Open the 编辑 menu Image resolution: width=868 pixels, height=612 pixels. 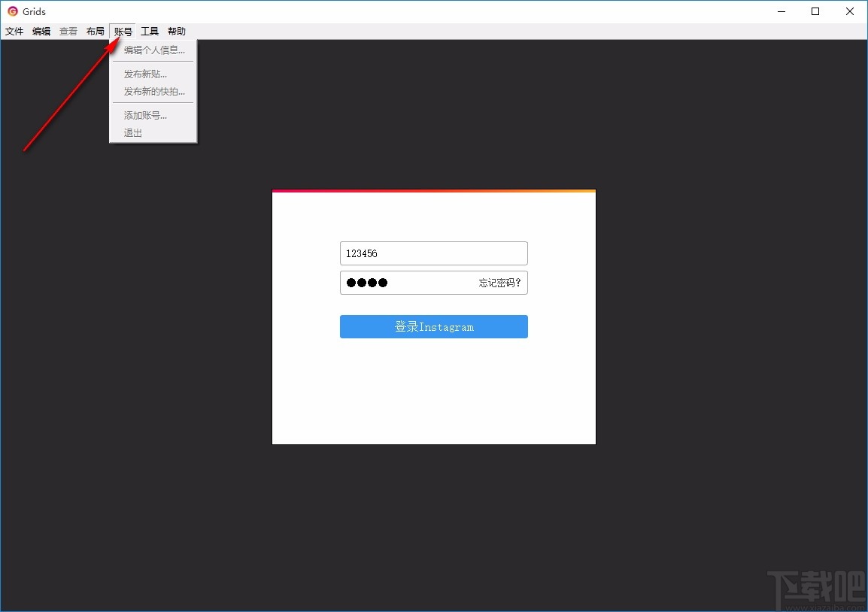click(x=41, y=32)
